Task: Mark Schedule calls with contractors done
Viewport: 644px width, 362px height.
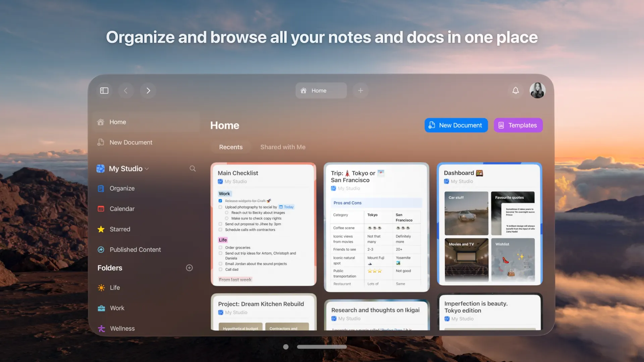Action: pyautogui.click(x=220, y=230)
